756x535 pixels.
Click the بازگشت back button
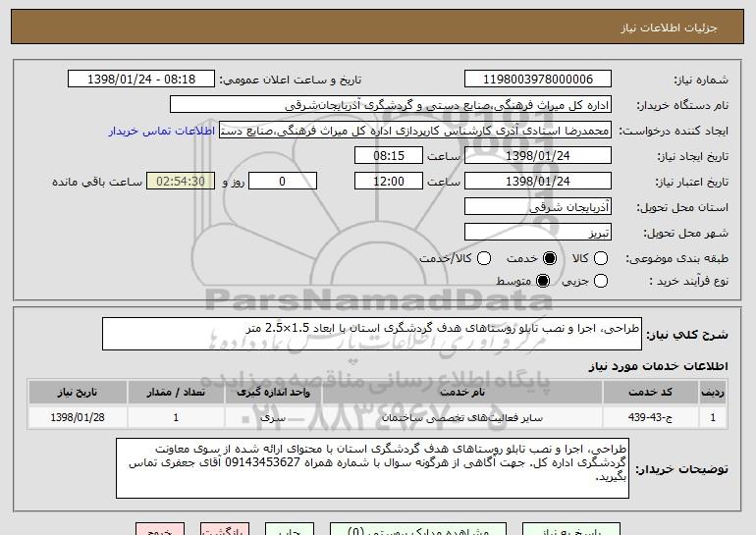(x=225, y=530)
